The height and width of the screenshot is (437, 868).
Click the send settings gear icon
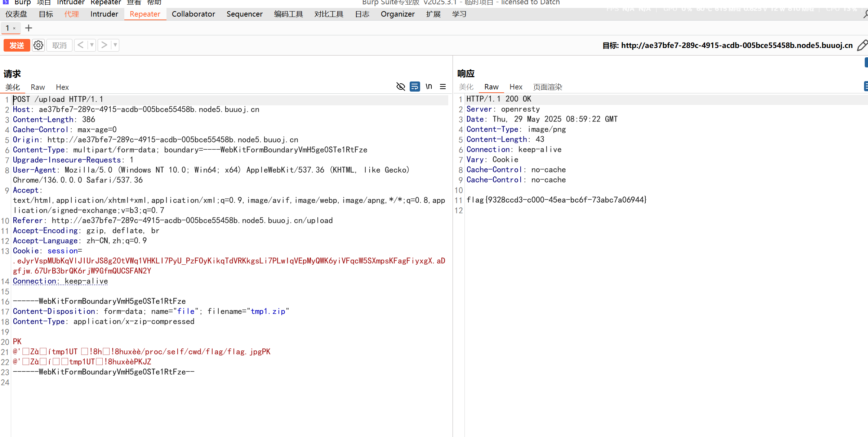[38, 45]
